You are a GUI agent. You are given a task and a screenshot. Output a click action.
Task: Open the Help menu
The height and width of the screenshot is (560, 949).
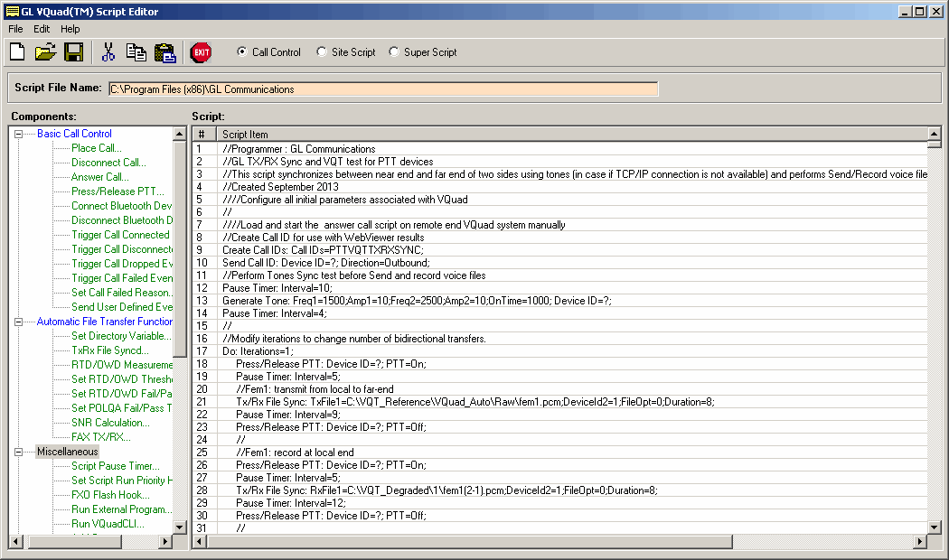pyautogui.click(x=70, y=29)
